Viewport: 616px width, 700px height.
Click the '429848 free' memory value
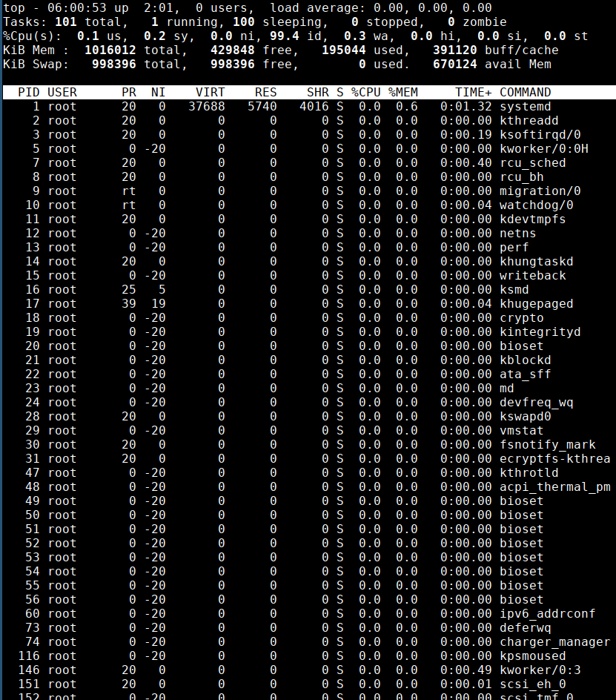coord(251,50)
